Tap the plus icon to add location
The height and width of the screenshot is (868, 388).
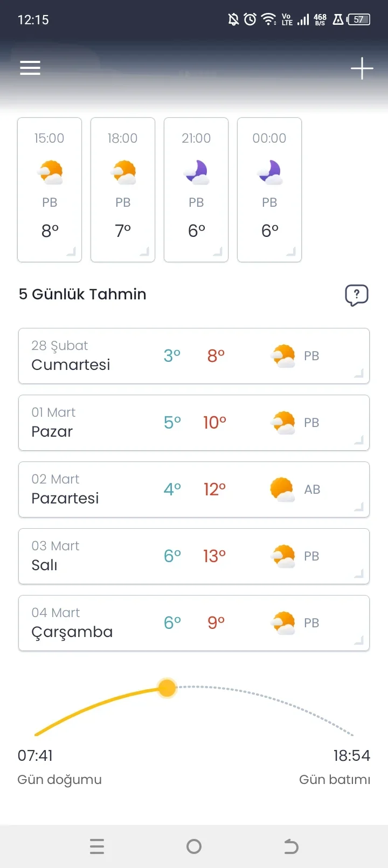tap(362, 68)
